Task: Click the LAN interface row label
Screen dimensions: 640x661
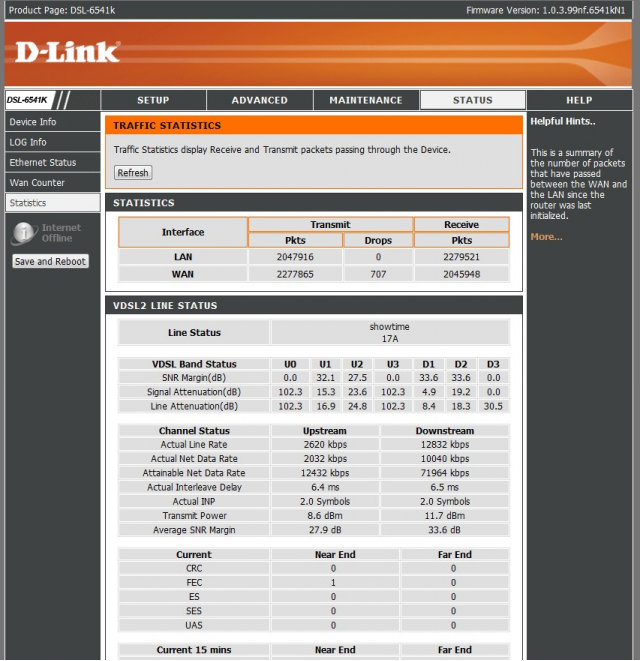Action: 183,257
